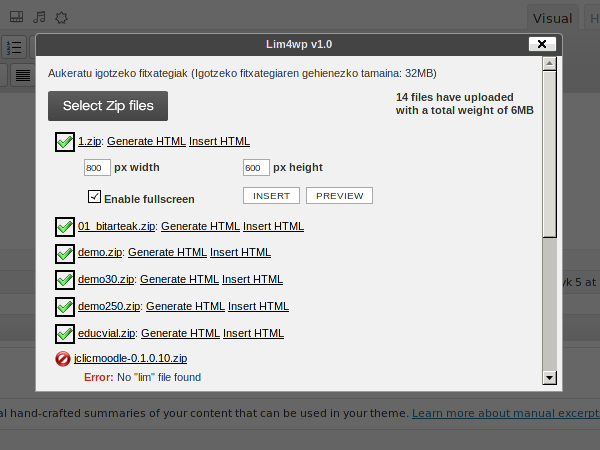
Task: Click the green checkmark icon beside demo30.zip
Action: [x=65, y=280]
